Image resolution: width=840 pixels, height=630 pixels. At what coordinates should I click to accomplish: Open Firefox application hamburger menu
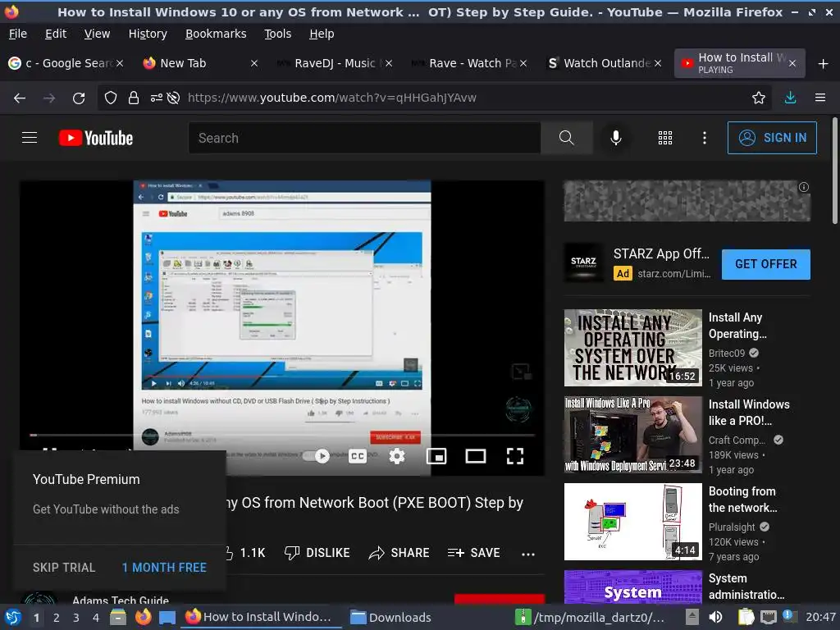click(820, 98)
